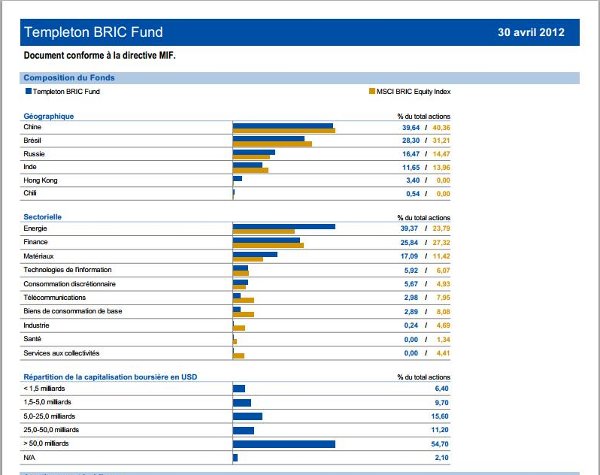
Task: Click the Hong Kong row label
Action: click(40, 180)
